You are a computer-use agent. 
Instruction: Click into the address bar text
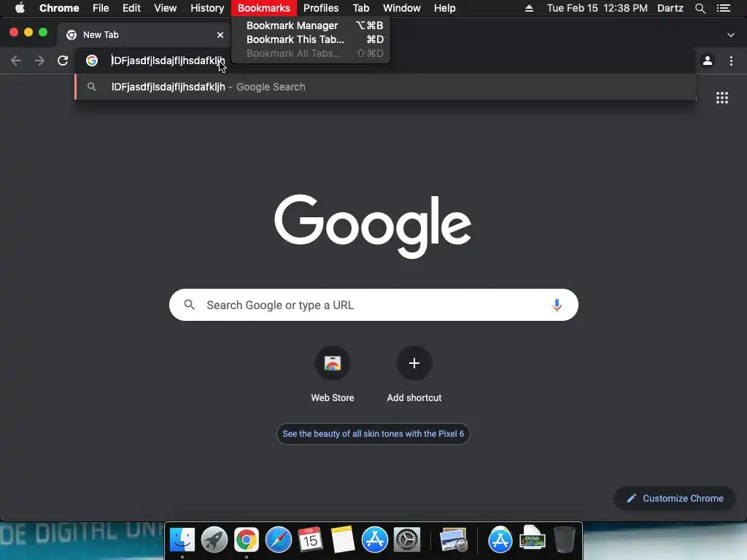pyautogui.click(x=168, y=61)
